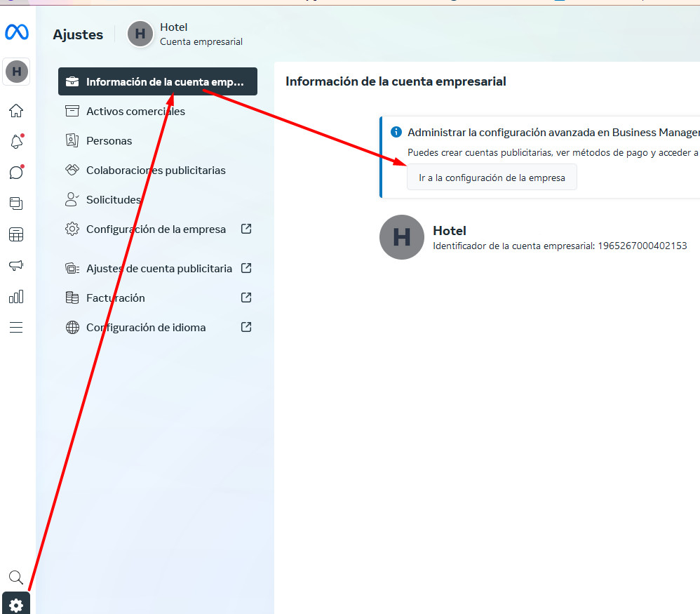Open ads megaphone icon
Image resolution: width=700 pixels, height=614 pixels.
pyautogui.click(x=16, y=266)
